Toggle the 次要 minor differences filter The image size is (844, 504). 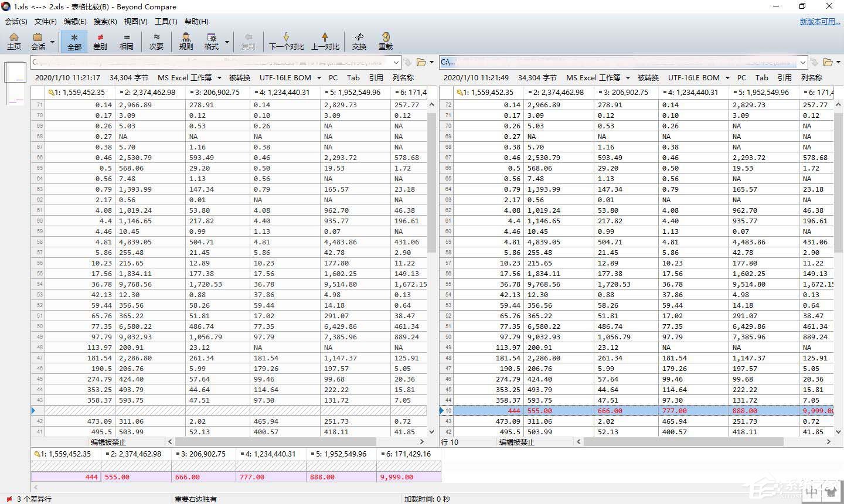[x=156, y=41]
